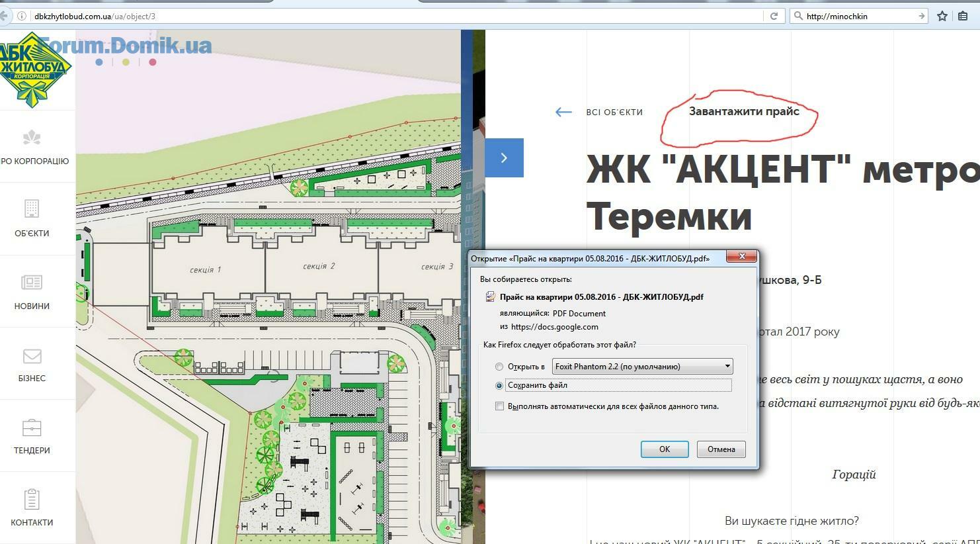Open the Про корпорацію sidebar icon

click(x=32, y=138)
